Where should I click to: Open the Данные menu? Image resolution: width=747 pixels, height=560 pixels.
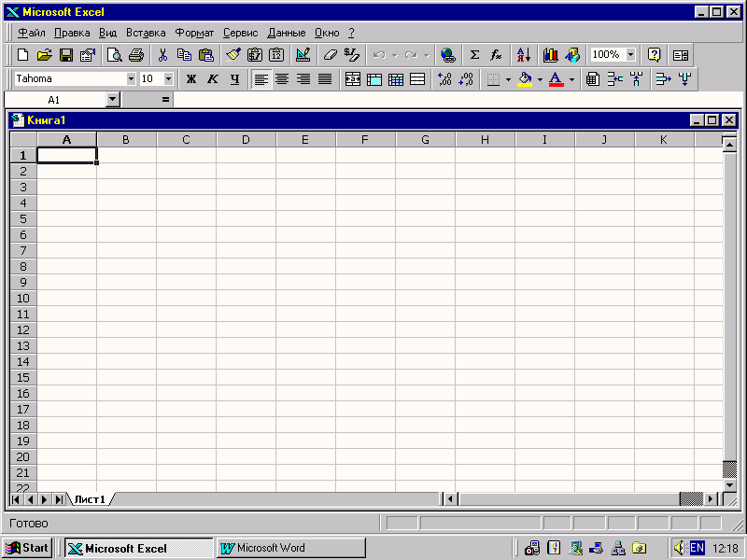coord(287,33)
